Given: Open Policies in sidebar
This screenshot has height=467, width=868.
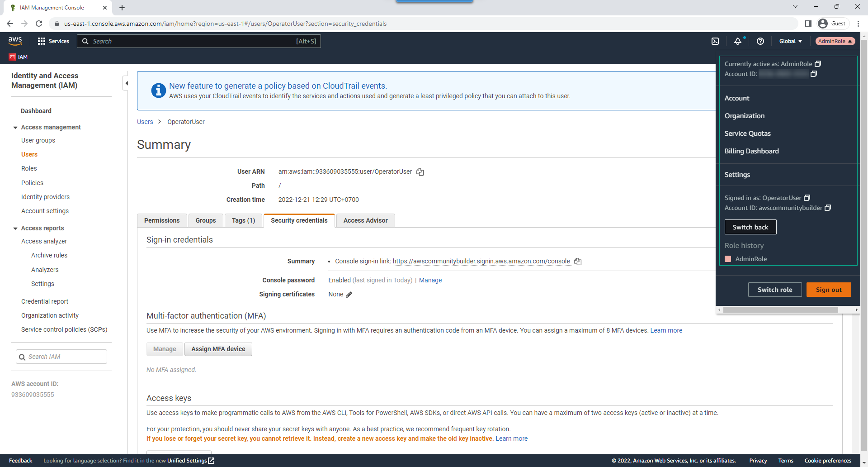Looking at the screenshot, I should tap(32, 183).
